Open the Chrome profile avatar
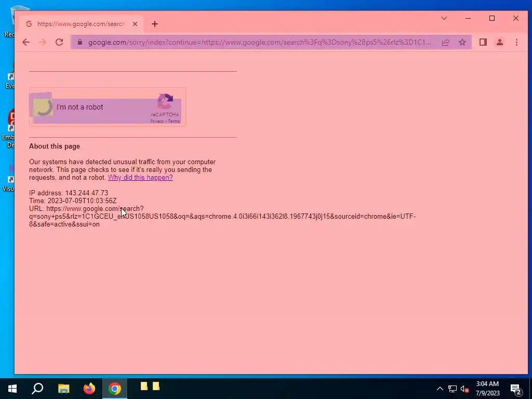The height and width of the screenshot is (399, 532). [x=499, y=42]
